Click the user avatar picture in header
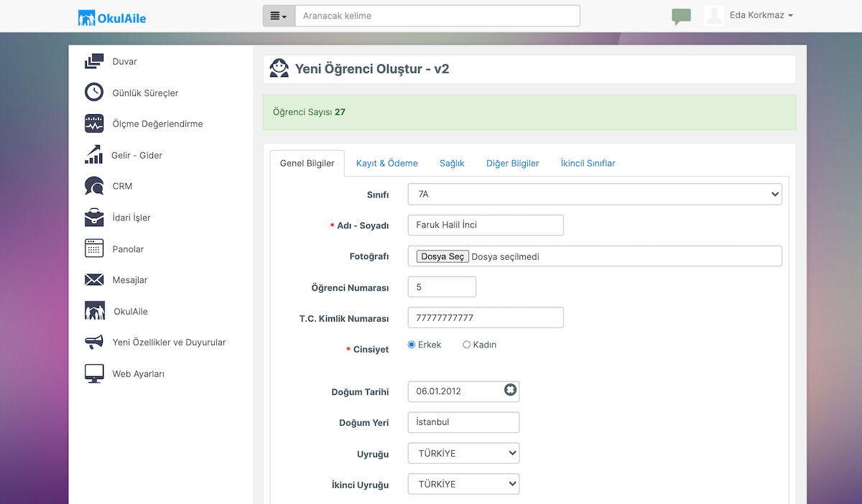This screenshot has height=504, width=862. click(x=714, y=16)
